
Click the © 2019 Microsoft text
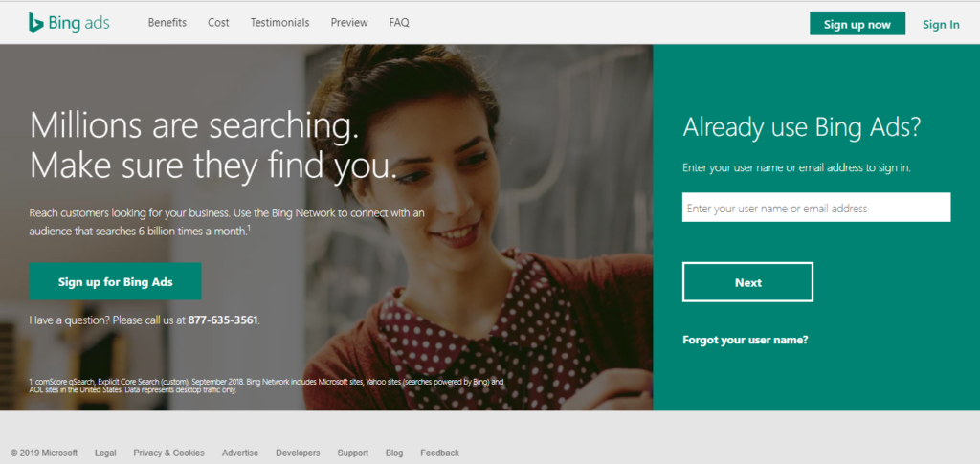pyautogui.click(x=44, y=453)
